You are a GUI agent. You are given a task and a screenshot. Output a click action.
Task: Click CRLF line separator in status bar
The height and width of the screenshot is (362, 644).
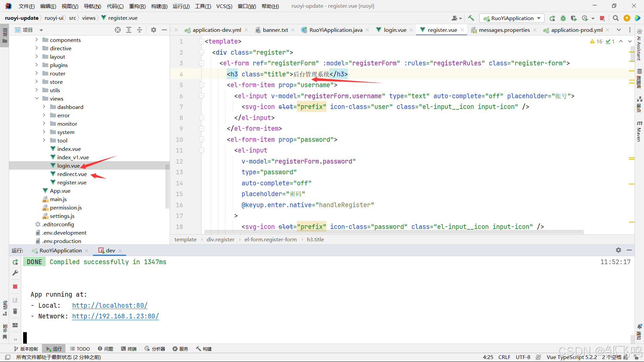point(504,357)
